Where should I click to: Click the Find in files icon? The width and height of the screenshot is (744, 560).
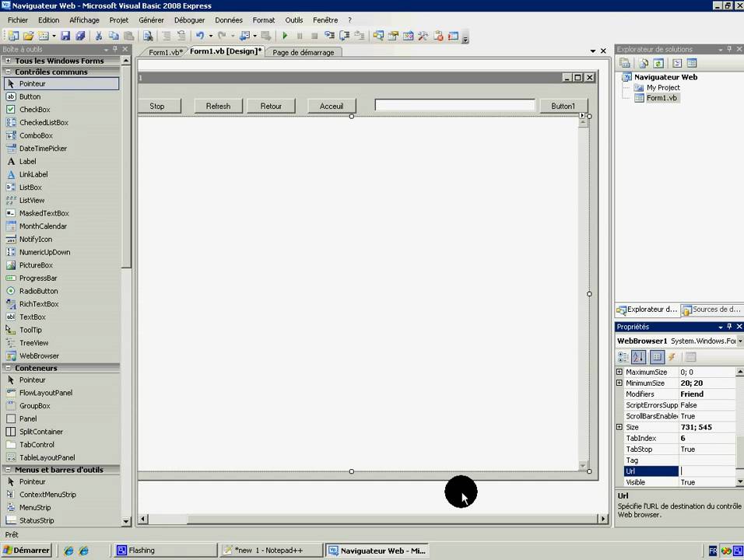click(148, 36)
